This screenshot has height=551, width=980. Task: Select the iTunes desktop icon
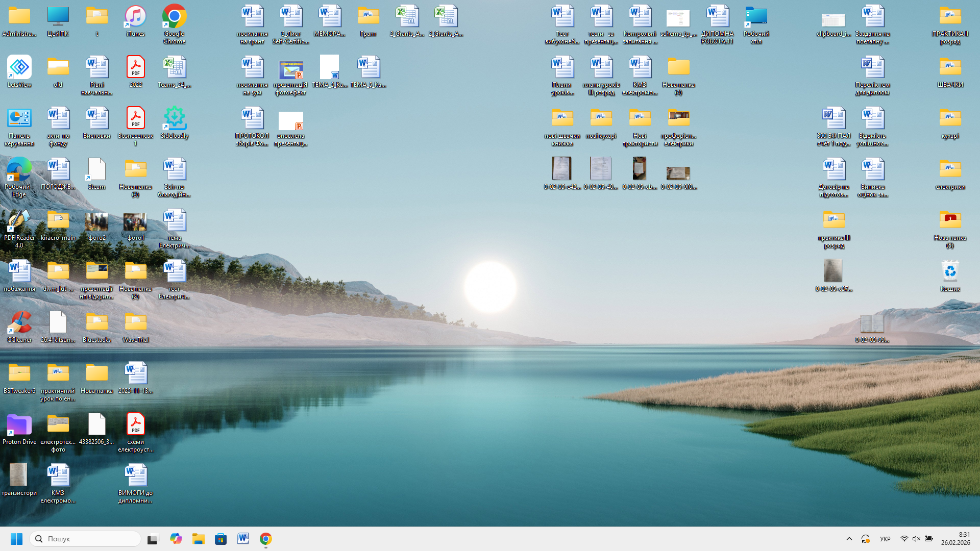(x=135, y=17)
